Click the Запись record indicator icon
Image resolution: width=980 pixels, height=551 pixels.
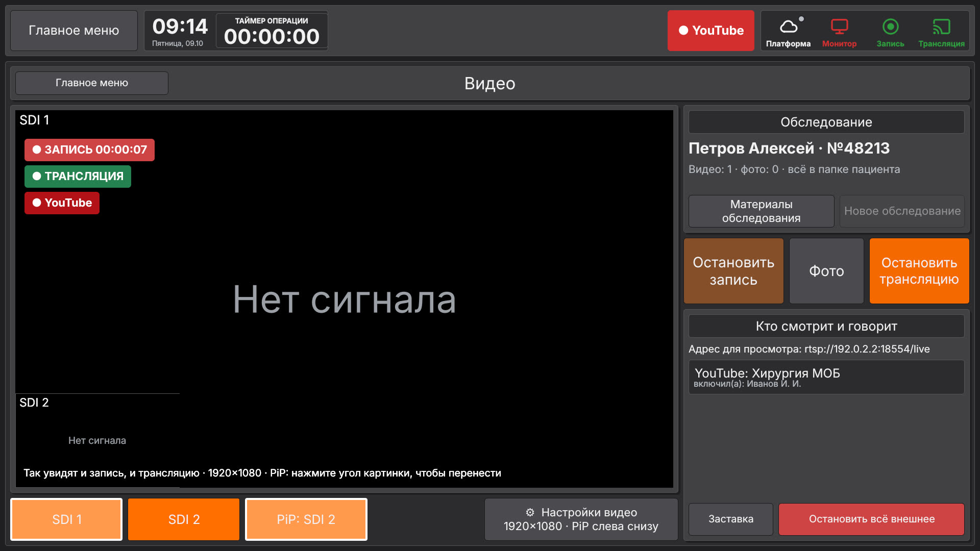tap(890, 27)
